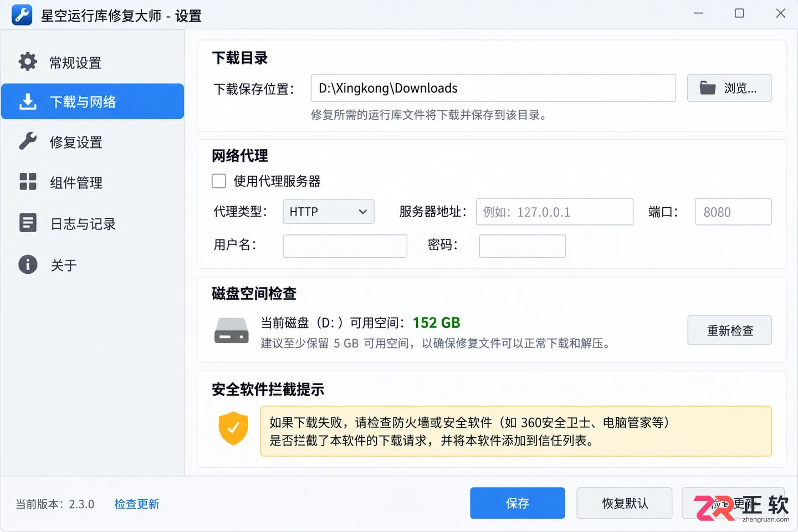The height and width of the screenshot is (532, 798).
Task: Open the 浏览... folder browse button
Action: (729, 88)
